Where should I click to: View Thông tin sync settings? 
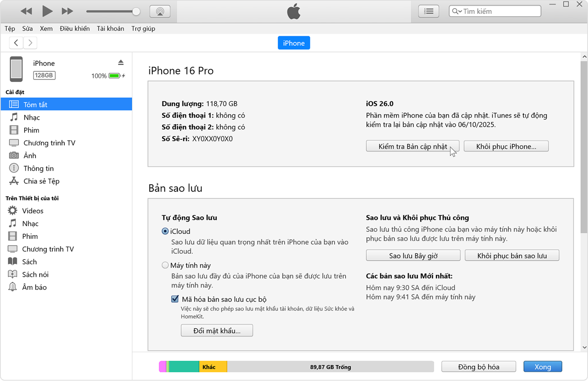tap(38, 168)
